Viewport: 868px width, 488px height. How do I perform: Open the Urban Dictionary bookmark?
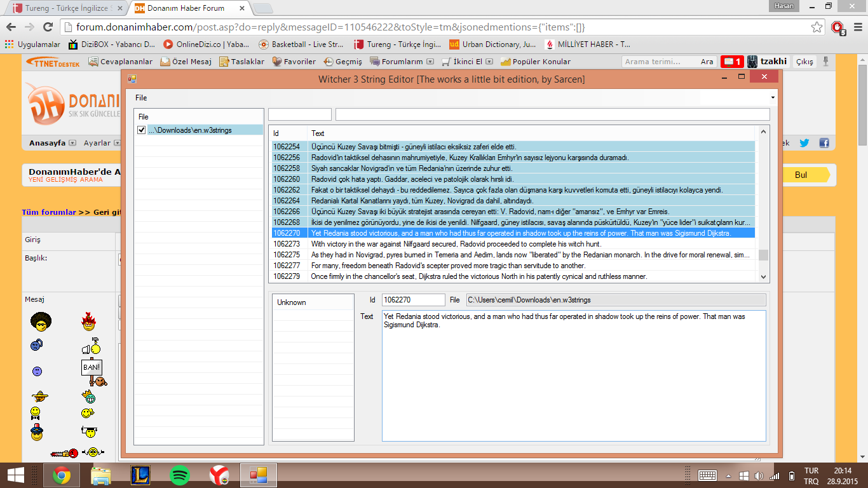coord(492,44)
